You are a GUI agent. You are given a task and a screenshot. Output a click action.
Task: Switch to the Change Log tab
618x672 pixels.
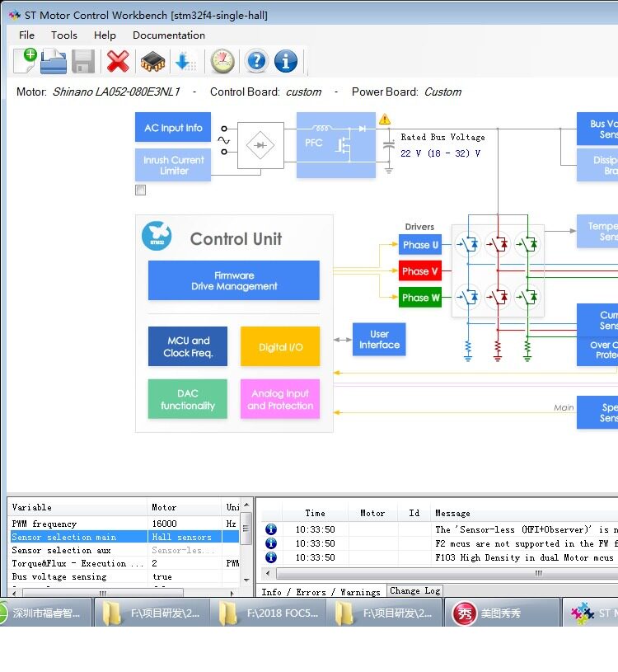pos(414,590)
